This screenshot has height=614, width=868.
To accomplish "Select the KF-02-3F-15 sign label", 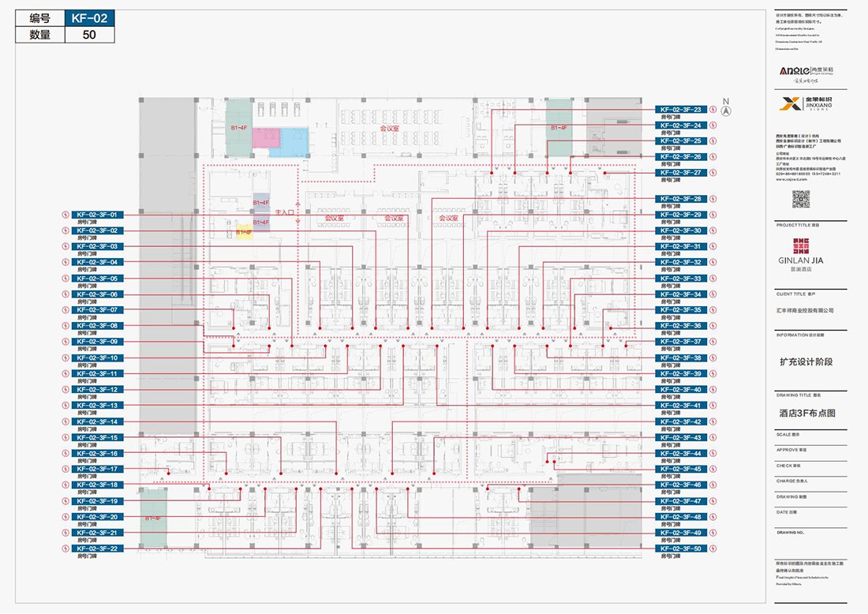I will tap(98, 437).
